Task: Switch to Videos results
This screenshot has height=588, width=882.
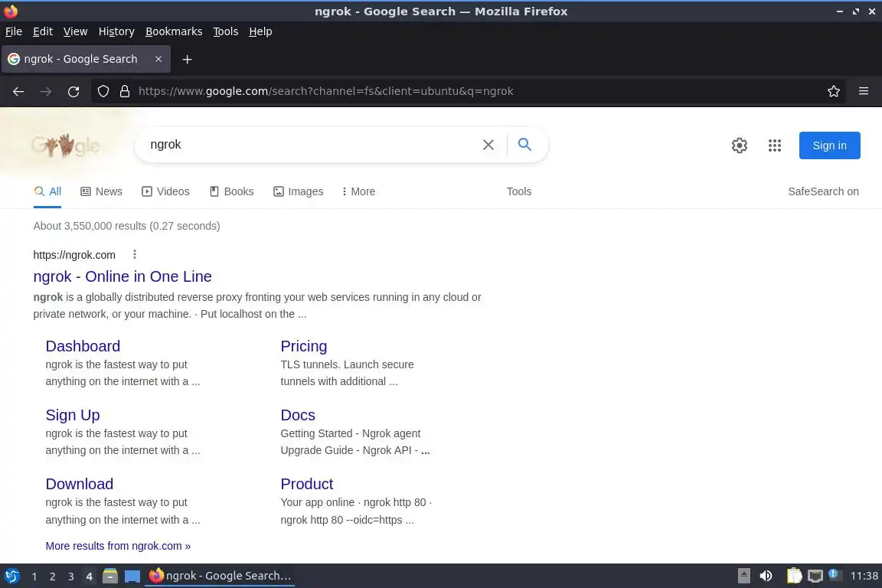Action: coord(165,191)
